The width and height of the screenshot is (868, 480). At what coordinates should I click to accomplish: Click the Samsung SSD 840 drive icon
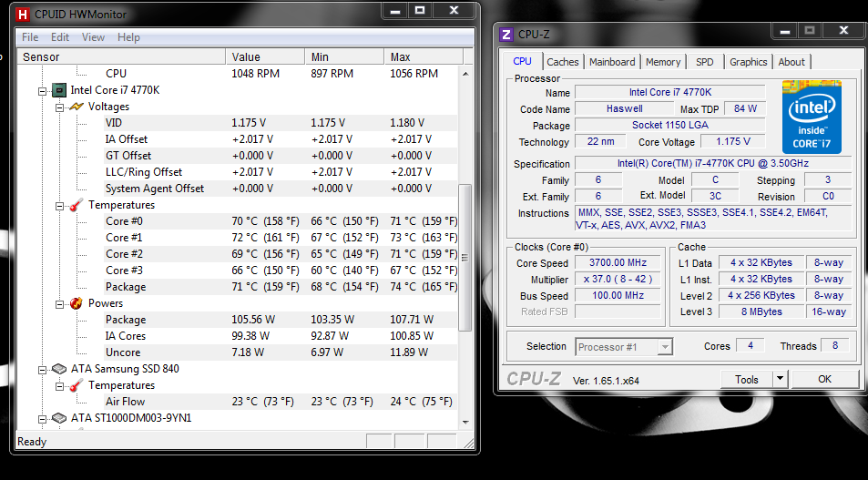[x=59, y=369]
